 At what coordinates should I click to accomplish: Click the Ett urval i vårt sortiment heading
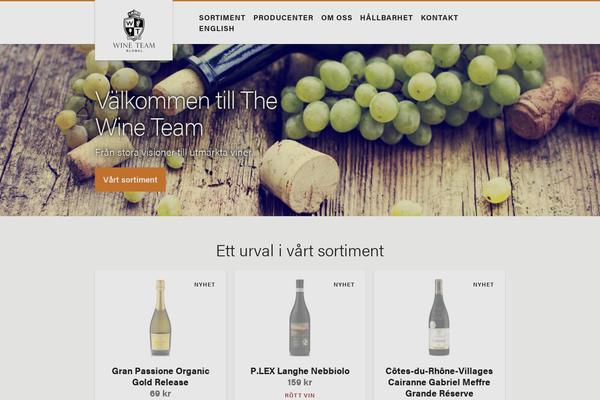tap(300, 251)
